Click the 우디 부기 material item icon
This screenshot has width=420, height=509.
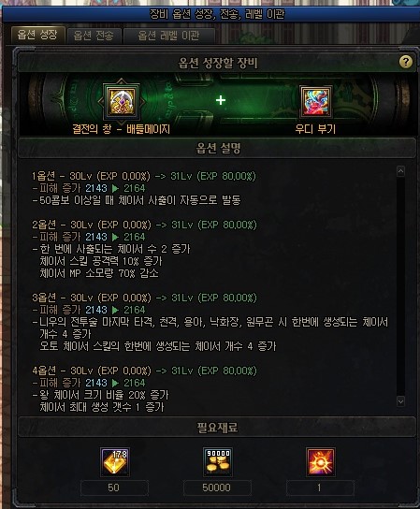point(316,101)
